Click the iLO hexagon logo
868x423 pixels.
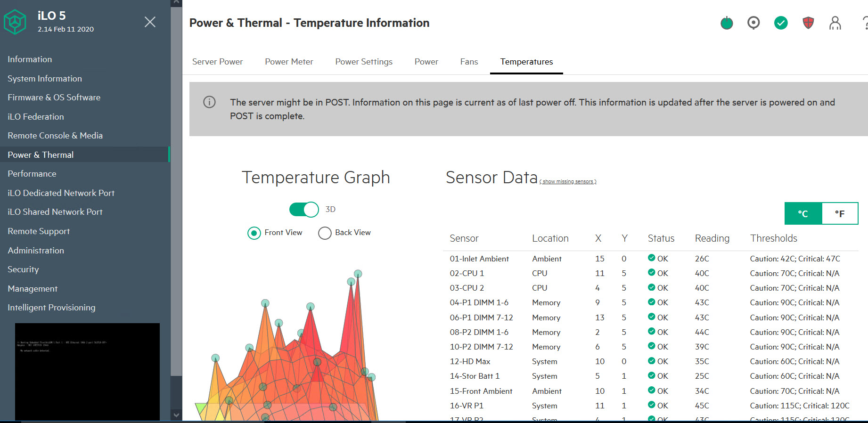pos(15,22)
